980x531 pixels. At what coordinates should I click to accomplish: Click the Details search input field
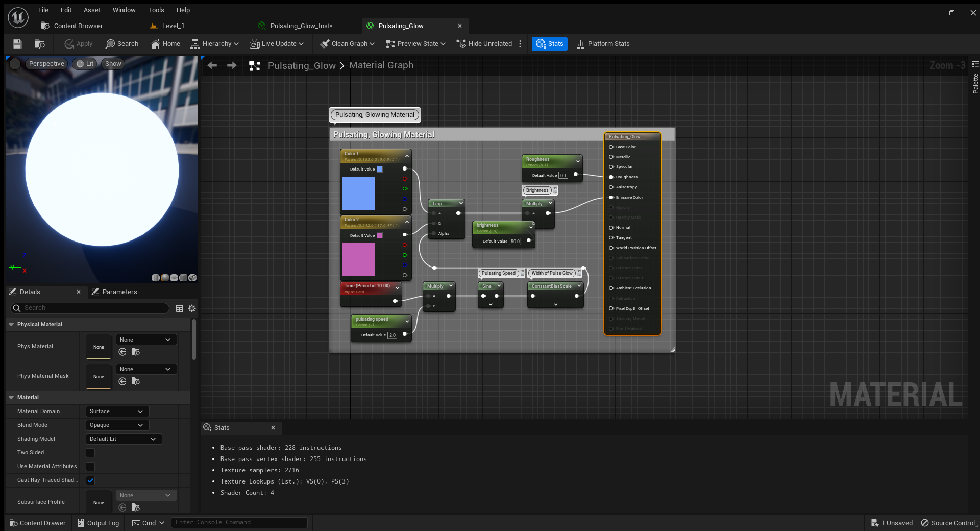[x=90, y=308]
